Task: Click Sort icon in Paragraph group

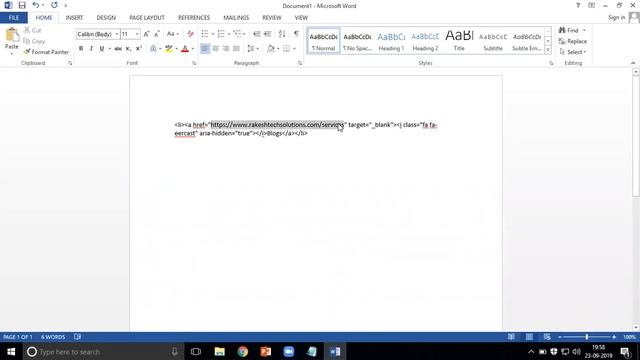Action: [282, 34]
